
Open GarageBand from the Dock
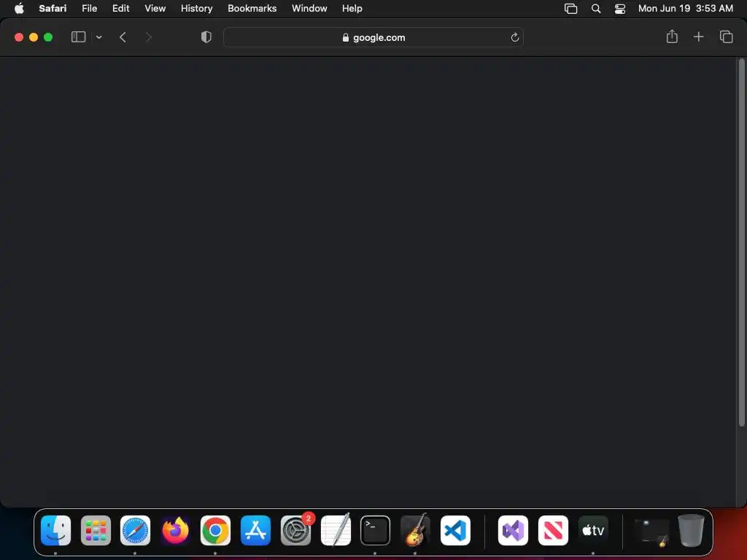pyautogui.click(x=415, y=530)
